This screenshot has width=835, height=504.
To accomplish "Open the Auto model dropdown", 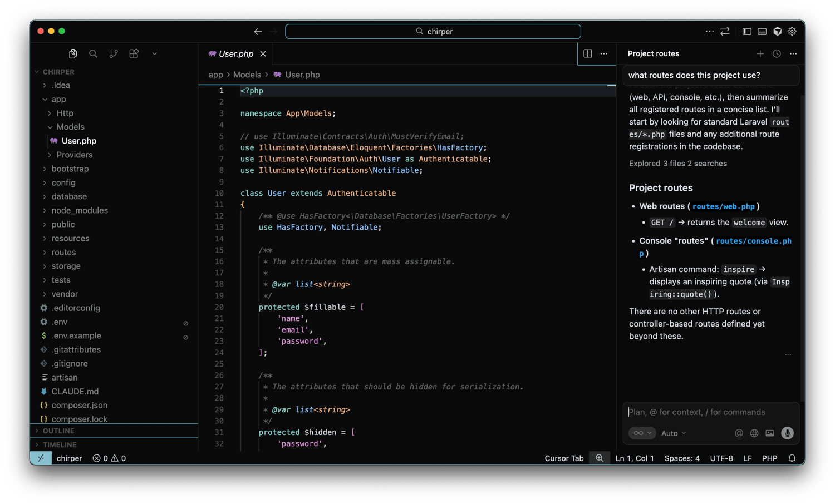I will 674,433.
